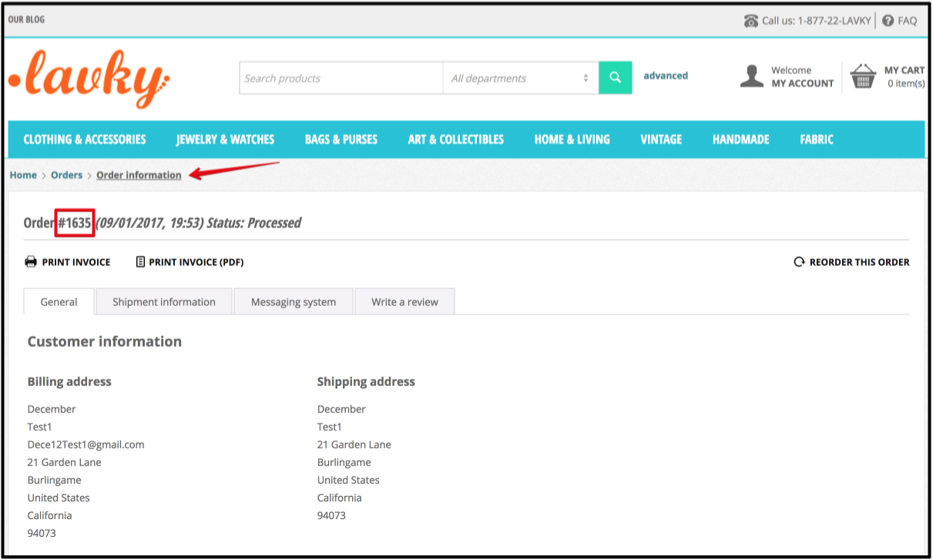Select the Write a review tab
The width and height of the screenshot is (933, 560).
coord(404,301)
